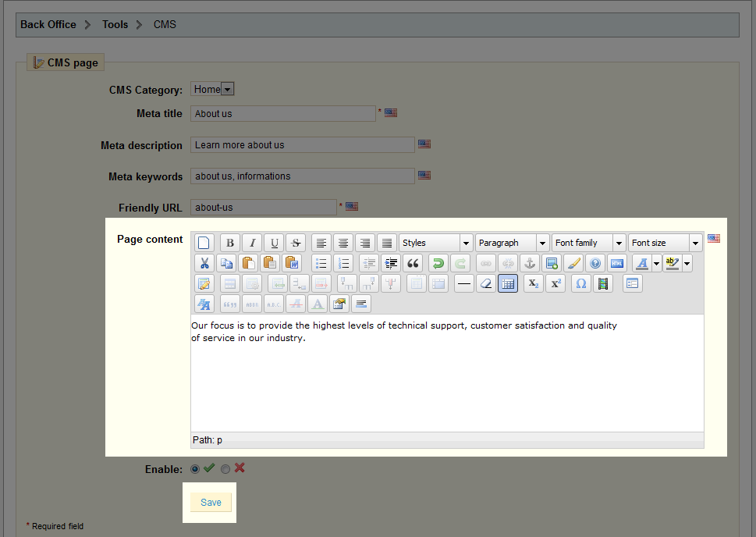This screenshot has height=537, width=756.
Task: Click the cut scissors icon
Action: [x=204, y=263]
